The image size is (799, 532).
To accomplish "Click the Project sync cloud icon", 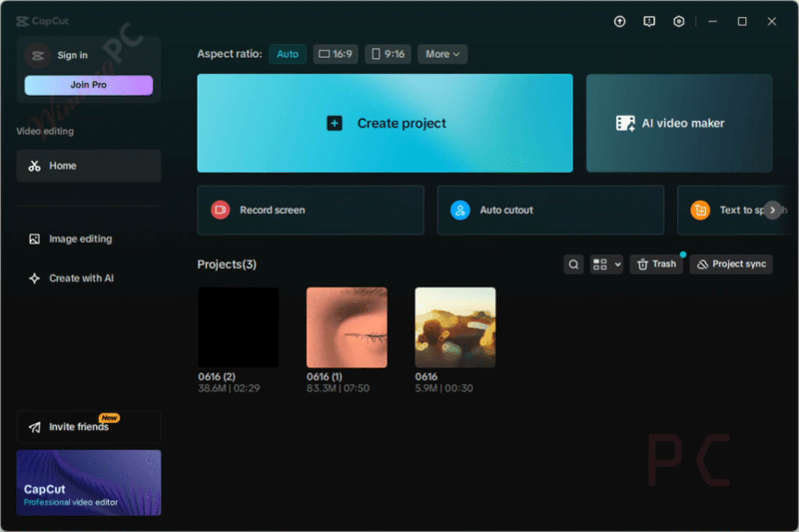I will (702, 264).
